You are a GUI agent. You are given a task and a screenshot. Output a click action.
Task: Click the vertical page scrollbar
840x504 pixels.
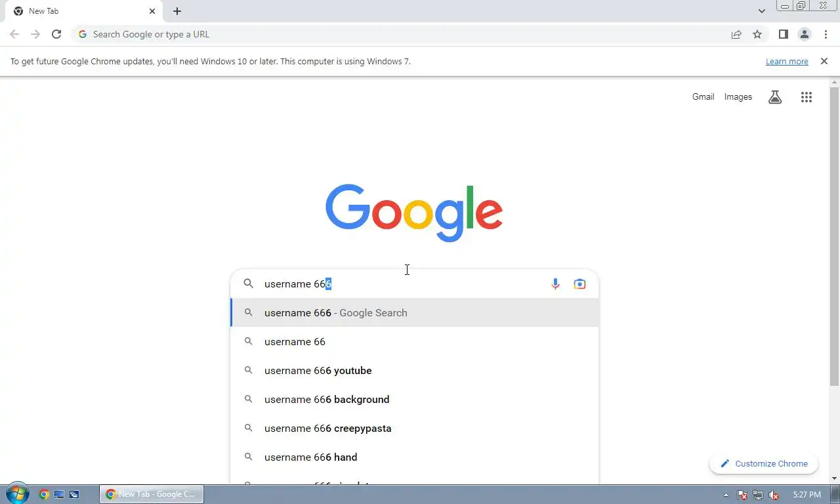coord(834,236)
